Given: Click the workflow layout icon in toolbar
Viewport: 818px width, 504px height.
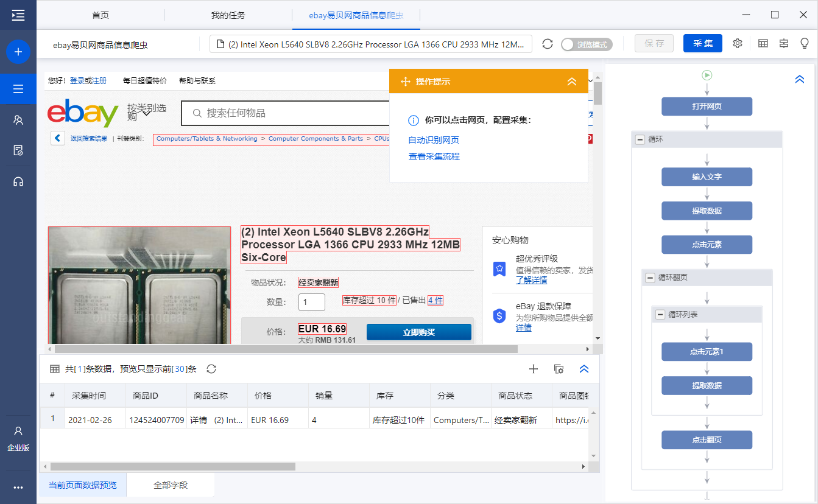Looking at the screenshot, I should 783,44.
